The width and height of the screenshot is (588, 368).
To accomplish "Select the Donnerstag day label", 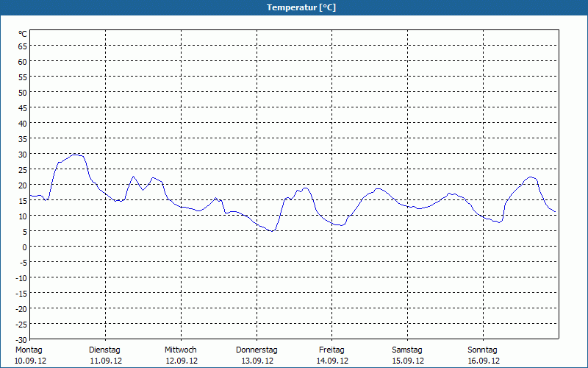I will pos(257,350).
